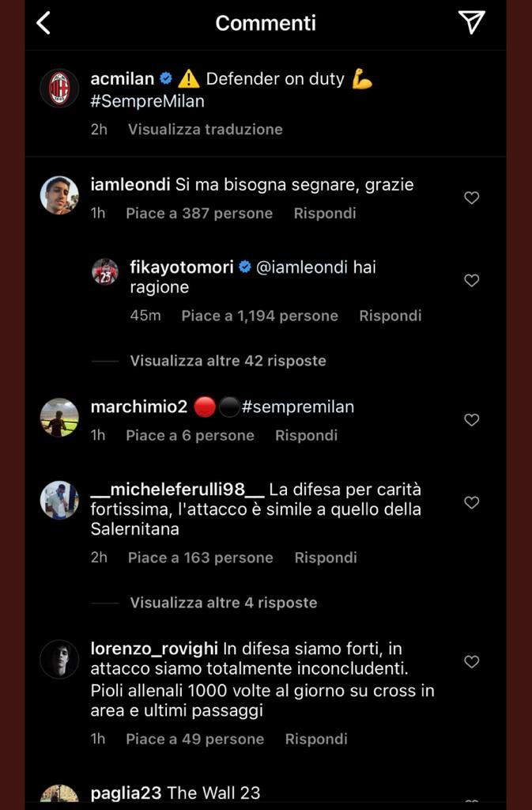Image resolution: width=532 pixels, height=810 pixels.
Task: Unlike fikayotomori's reply by tapping its heart
Action: tap(472, 280)
